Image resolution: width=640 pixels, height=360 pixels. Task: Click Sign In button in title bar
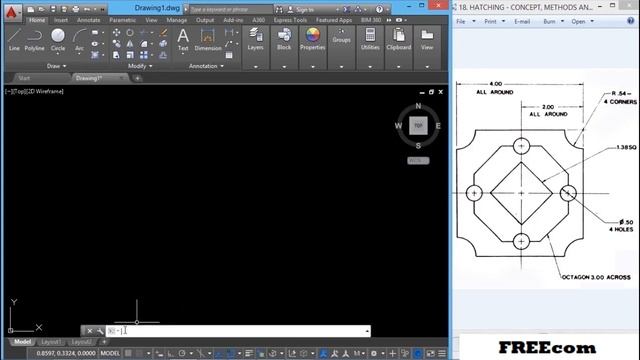pos(301,9)
